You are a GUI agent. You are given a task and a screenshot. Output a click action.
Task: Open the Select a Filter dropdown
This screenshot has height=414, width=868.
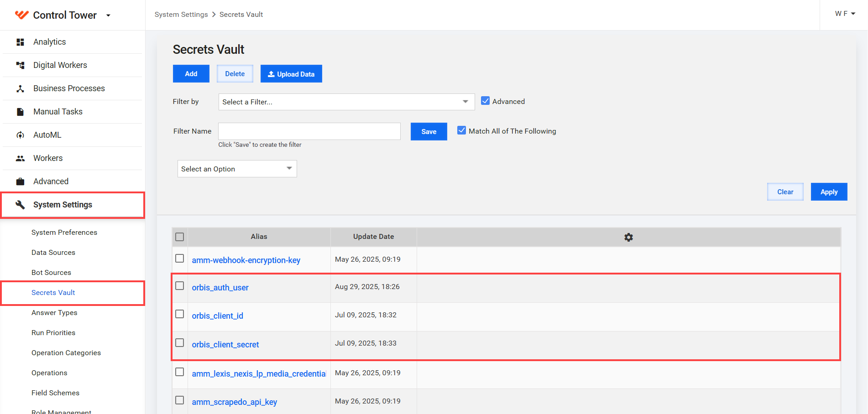coord(347,102)
